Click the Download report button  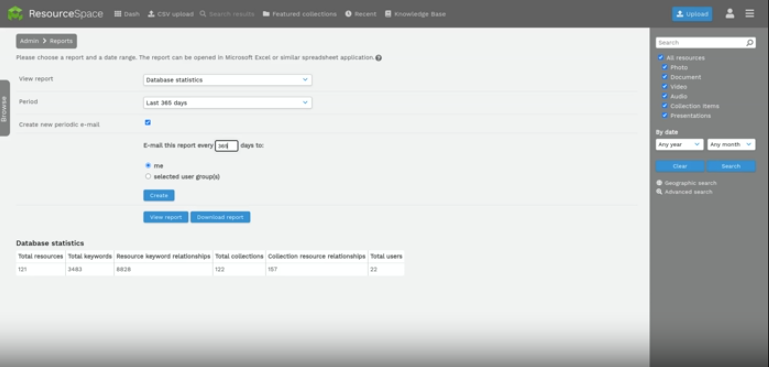220,217
